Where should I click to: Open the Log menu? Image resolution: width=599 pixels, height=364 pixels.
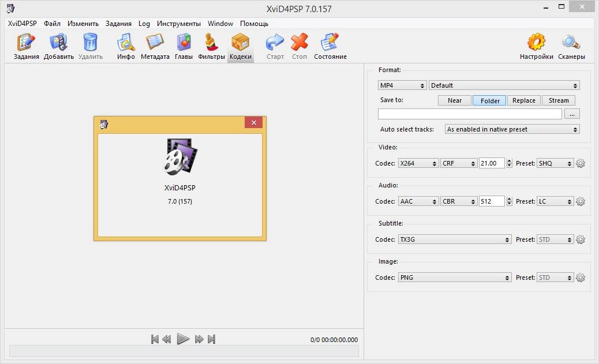pos(144,23)
